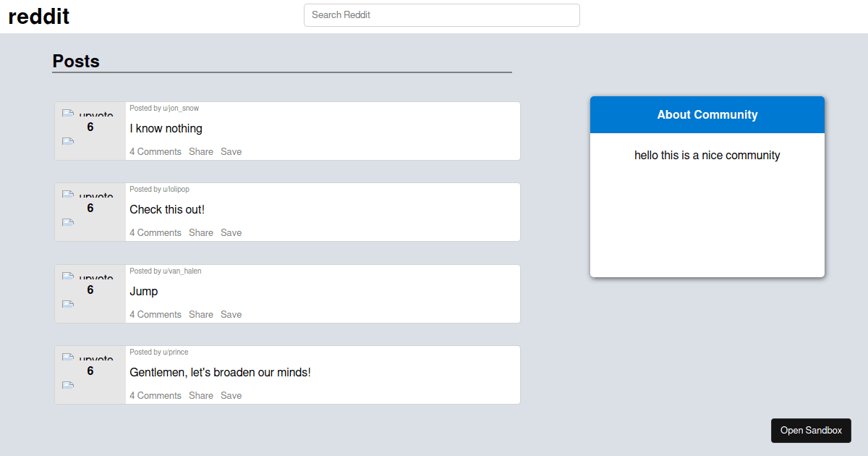
Task: Open the u/lolipop user profile link
Action: [x=176, y=190]
